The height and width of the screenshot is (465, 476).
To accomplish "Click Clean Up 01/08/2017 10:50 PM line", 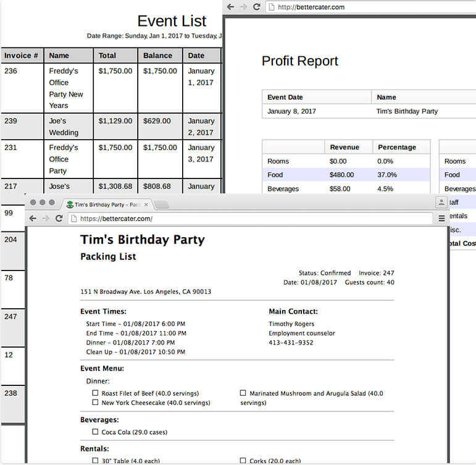I will tap(135, 352).
